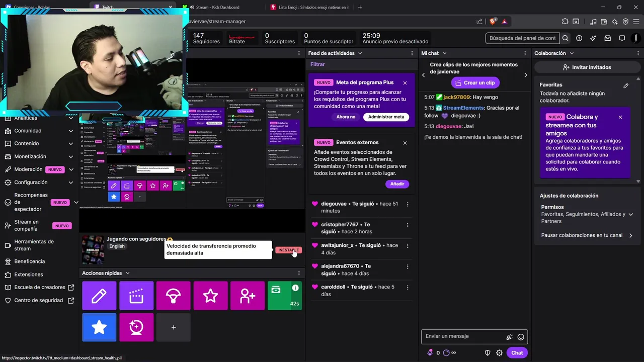Click the Brave VPN shield icon
644x362 pixels.
(x=625, y=22)
